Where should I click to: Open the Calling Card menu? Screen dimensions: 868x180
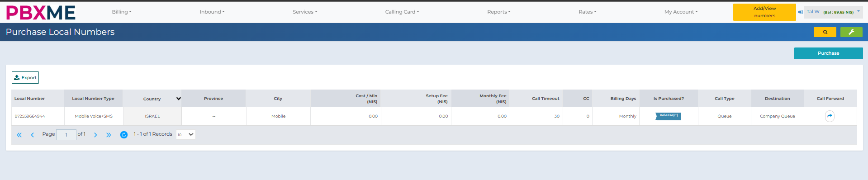click(x=402, y=12)
